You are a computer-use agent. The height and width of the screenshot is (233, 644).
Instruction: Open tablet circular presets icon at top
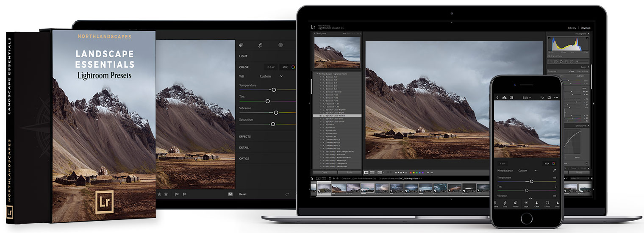click(x=280, y=45)
